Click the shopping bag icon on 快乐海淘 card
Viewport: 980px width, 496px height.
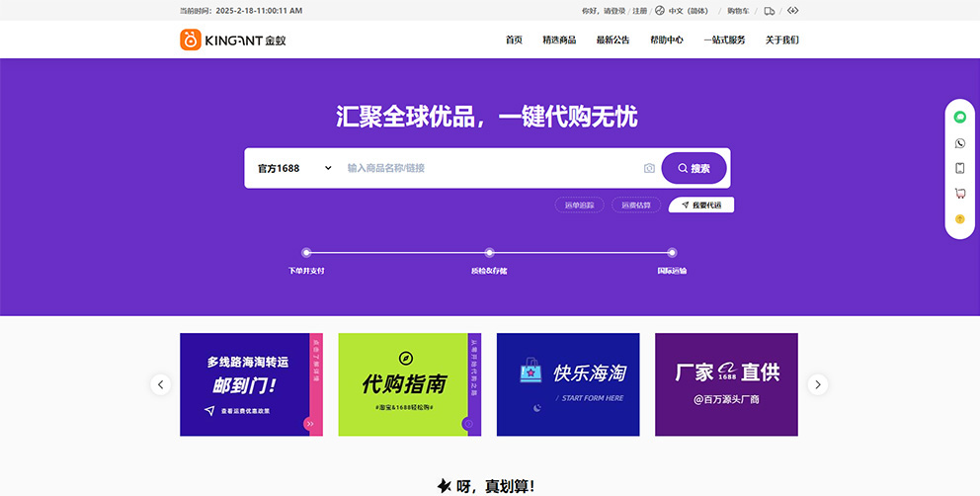tap(531, 371)
